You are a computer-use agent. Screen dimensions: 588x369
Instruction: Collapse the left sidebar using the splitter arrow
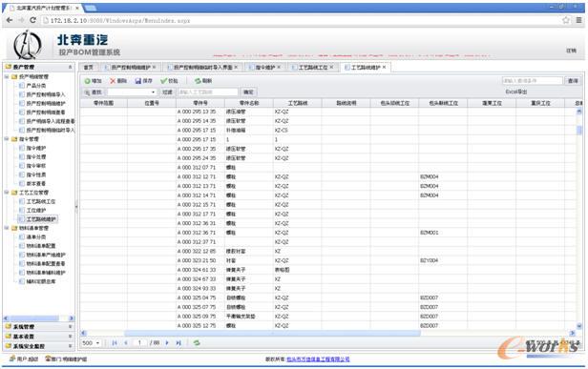[x=76, y=206]
